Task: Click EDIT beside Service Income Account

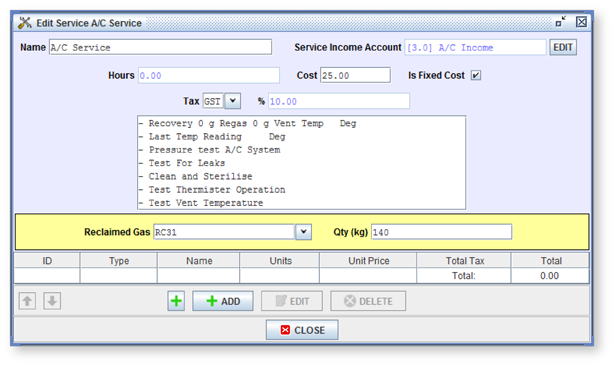Action: [x=563, y=47]
